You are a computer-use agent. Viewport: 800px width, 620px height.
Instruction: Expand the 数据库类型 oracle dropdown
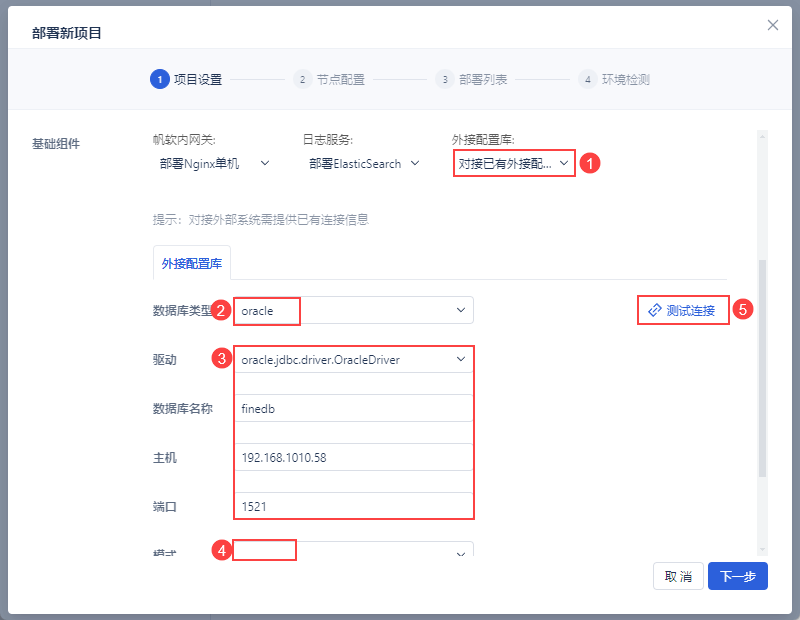461,311
